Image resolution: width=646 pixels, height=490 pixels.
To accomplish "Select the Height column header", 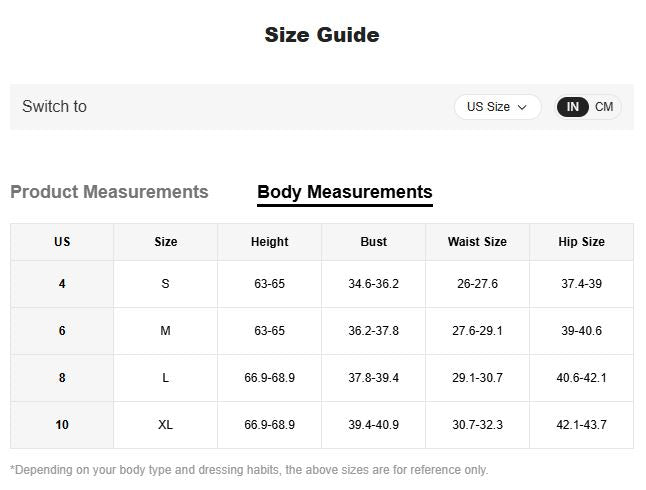I will point(269,242).
